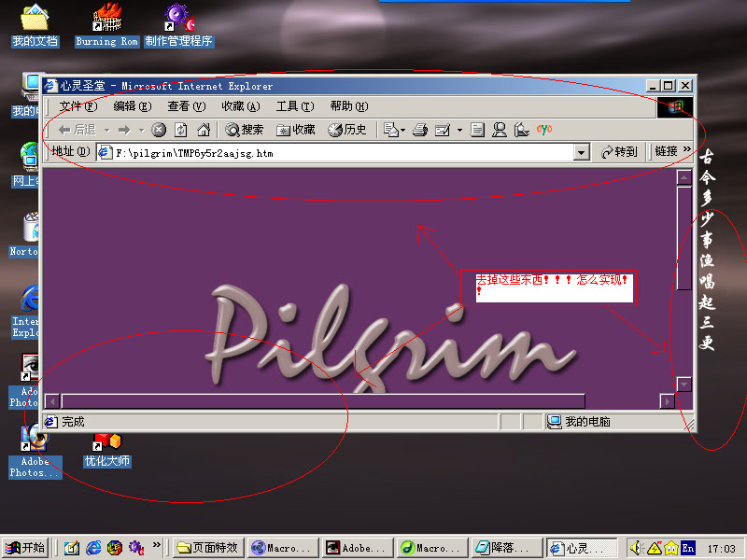Image resolution: width=747 pixels, height=560 pixels.
Task: Click the vertical scrollbar down arrow
Action: point(684,384)
